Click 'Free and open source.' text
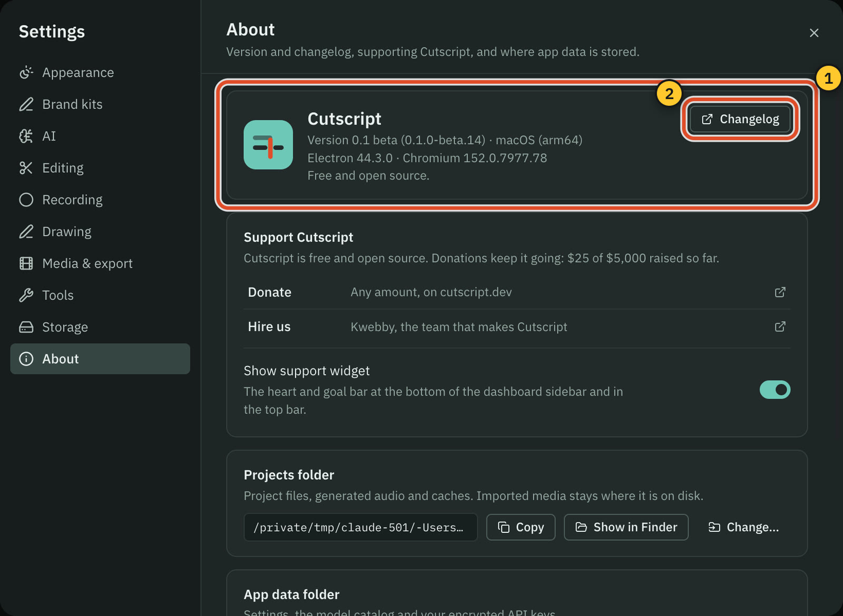 click(368, 176)
